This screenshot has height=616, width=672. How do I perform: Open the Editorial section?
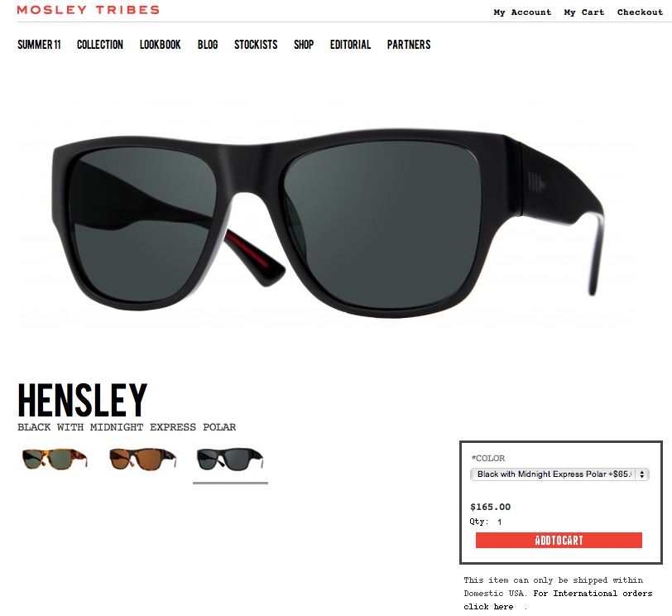[x=351, y=45]
